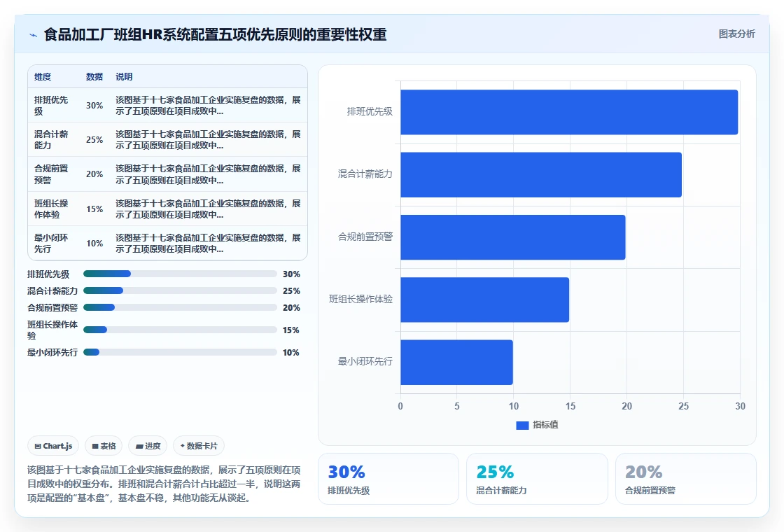The width and height of the screenshot is (784, 532).
Task: Click the 混合计薪能力 bar in chart
Action: click(x=541, y=174)
